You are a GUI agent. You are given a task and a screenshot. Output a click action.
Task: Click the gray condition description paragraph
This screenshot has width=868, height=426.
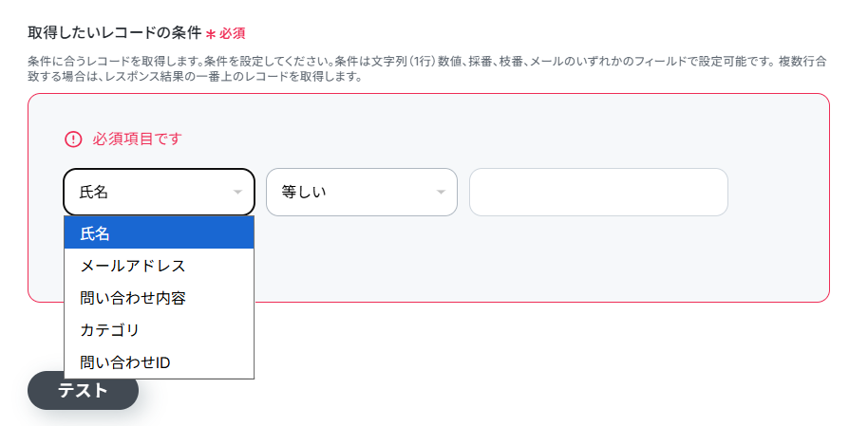[427, 69]
